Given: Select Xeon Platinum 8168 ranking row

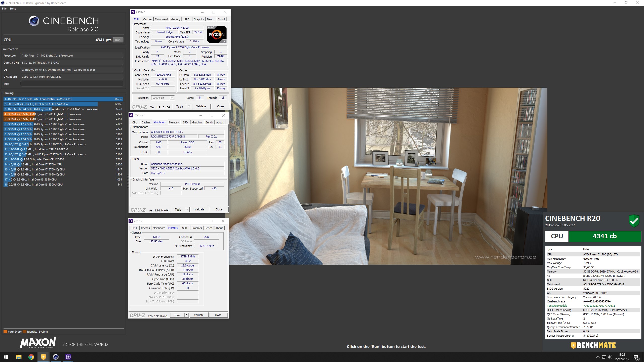Looking at the screenshot, I should click(x=63, y=99).
